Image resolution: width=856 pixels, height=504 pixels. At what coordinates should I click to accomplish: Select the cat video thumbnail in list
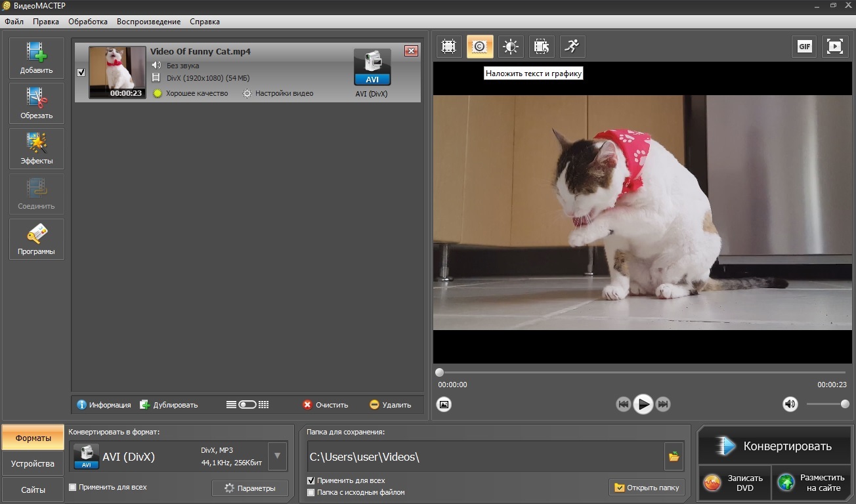(118, 72)
